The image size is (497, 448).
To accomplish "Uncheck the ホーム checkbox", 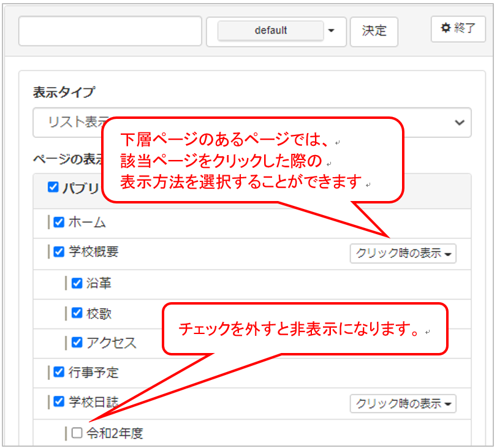I will [59, 222].
